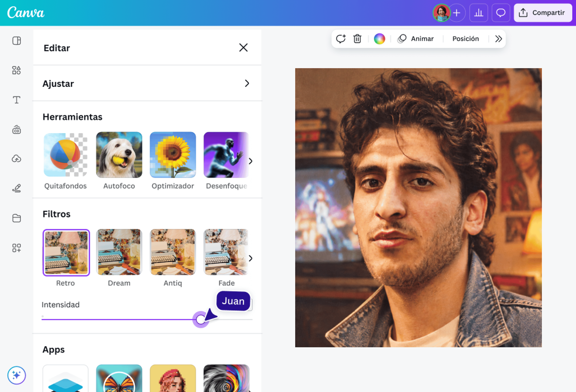This screenshot has width=576, height=392.
Task: Open the analytics bar chart icon
Action: [479, 13]
